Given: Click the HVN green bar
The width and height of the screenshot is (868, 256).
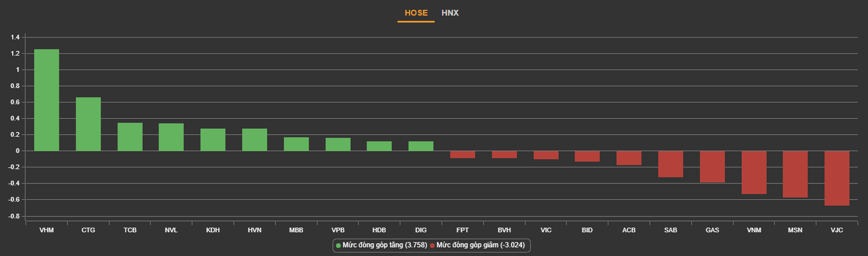Looking at the screenshot, I should 255,139.
